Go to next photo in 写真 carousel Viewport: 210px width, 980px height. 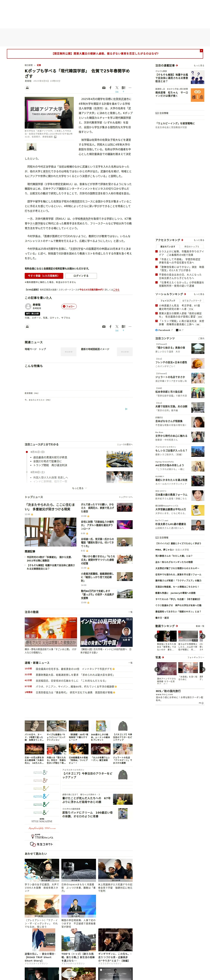point(203,669)
